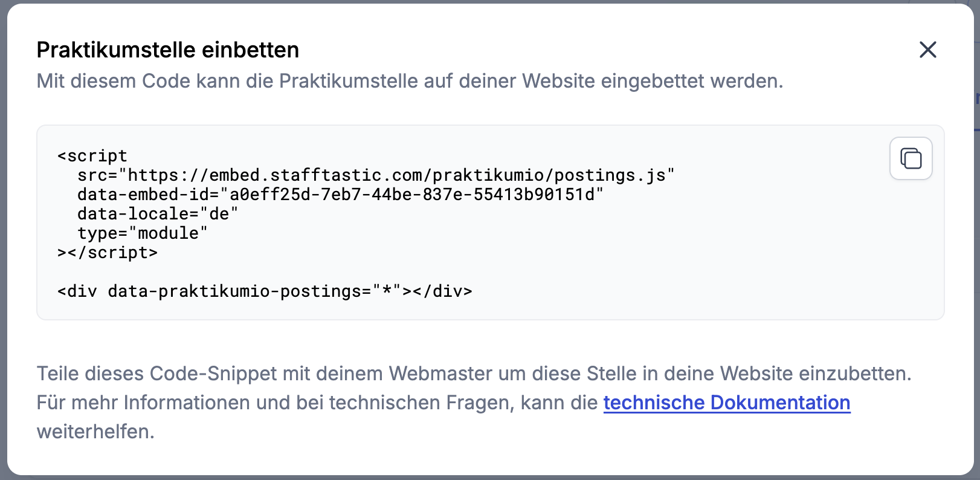Click the close icon in the top corner
Screen dimensions: 980x480
[927, 50]
